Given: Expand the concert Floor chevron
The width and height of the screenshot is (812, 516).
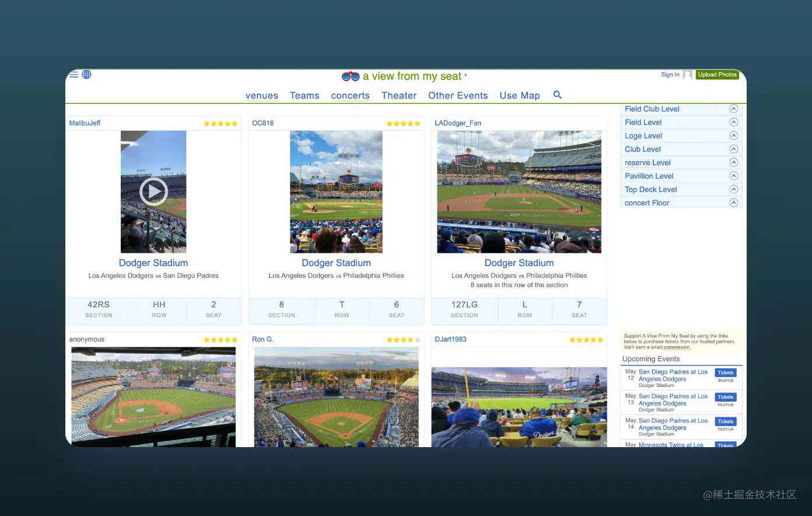Looking at the screenshot, I should [x=734, y=203].
